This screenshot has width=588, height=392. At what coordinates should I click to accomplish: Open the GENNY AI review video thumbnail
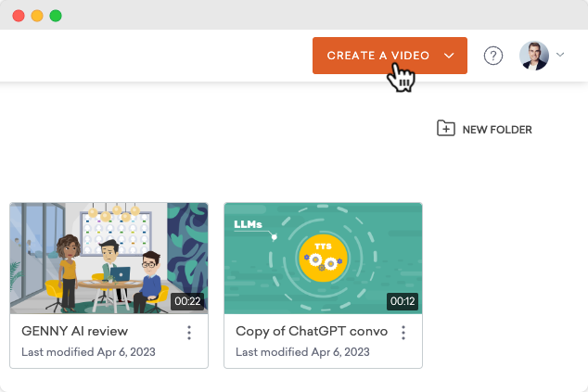click(x=109, y=258)
